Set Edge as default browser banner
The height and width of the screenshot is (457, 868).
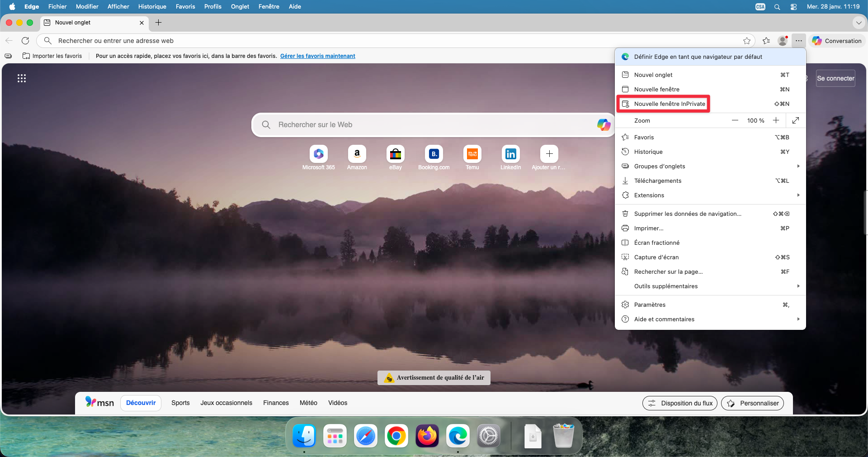711,57
